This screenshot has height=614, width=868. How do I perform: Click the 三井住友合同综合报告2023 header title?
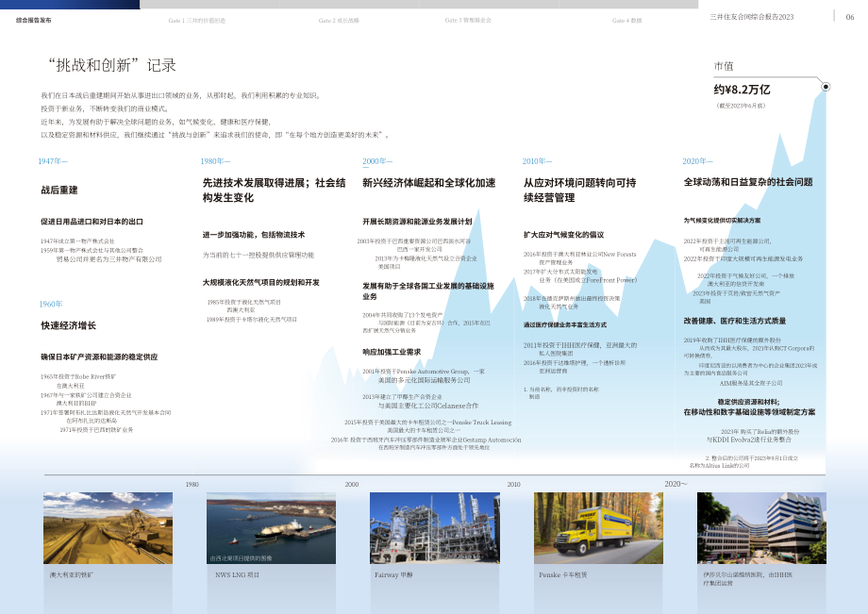(x=751, y=17)
